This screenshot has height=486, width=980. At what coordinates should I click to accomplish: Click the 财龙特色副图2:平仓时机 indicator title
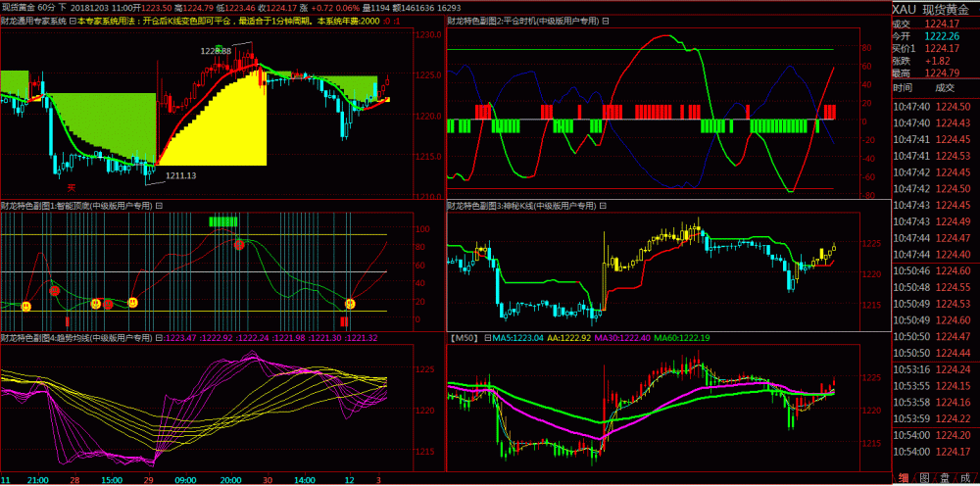tap(523, 22)
